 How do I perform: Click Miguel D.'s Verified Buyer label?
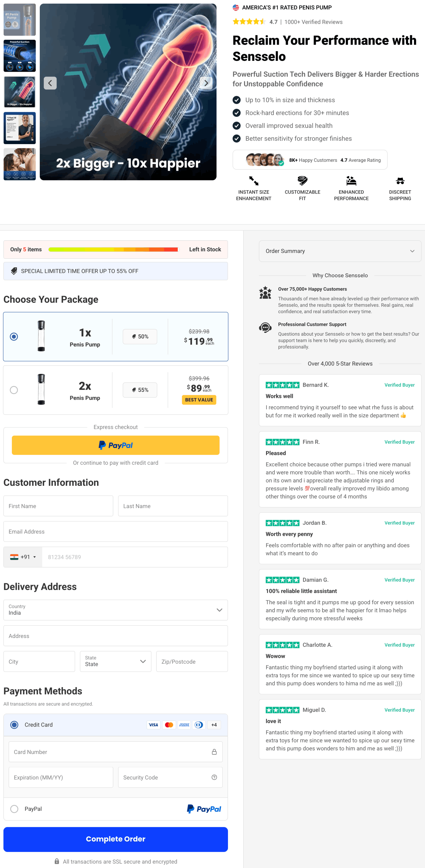click(399, 710)
